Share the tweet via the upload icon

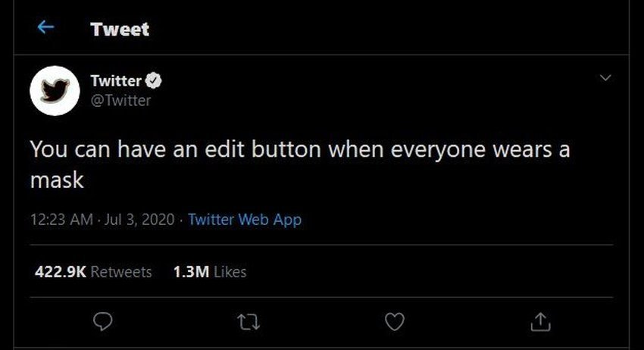[540, 322]
